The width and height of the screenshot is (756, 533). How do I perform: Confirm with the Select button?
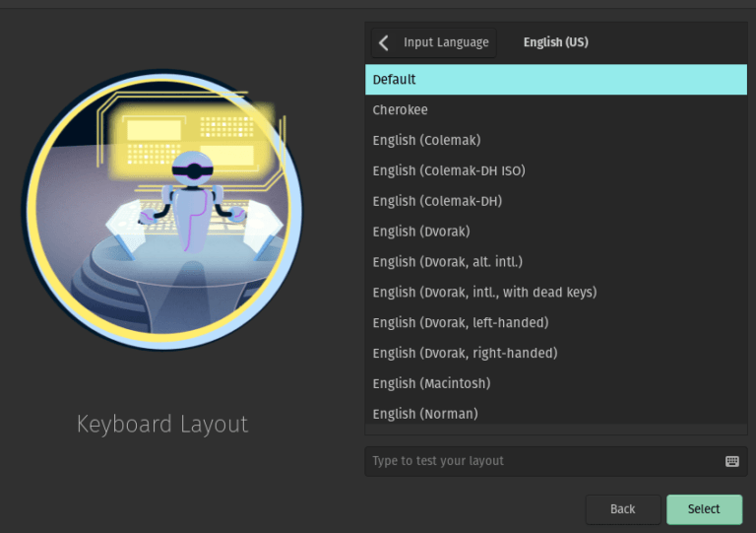click(704, 509)
